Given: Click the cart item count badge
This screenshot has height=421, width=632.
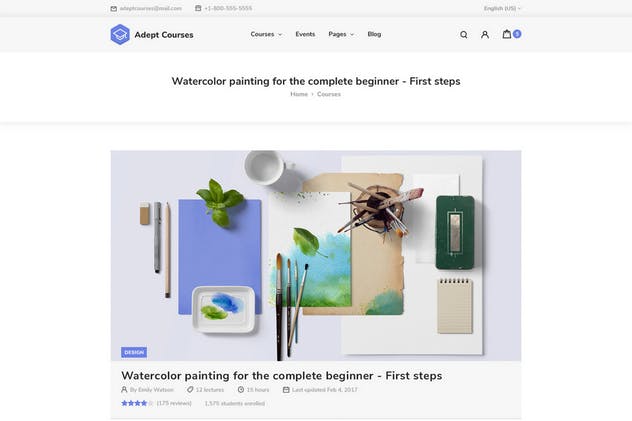Looking at the screenshot, I should click(x=517, y=34).
